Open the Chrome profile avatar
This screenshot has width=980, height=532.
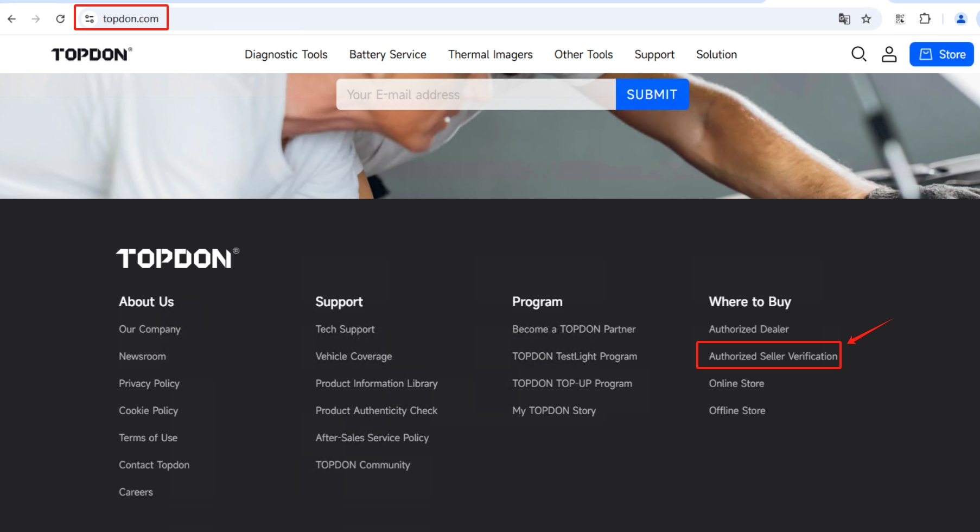coord(961,19)
